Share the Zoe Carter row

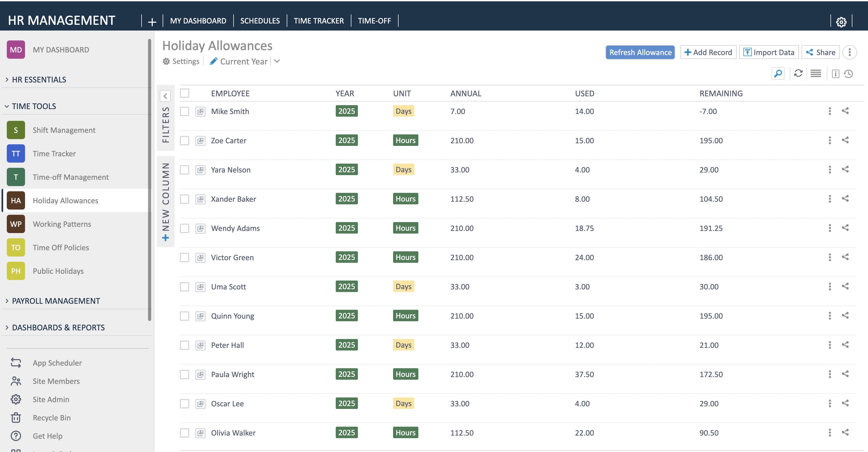coord(845,140)
